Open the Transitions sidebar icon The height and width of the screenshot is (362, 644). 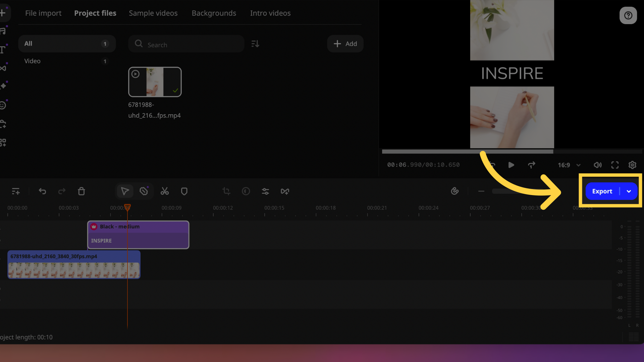click(x=3, y=68)
